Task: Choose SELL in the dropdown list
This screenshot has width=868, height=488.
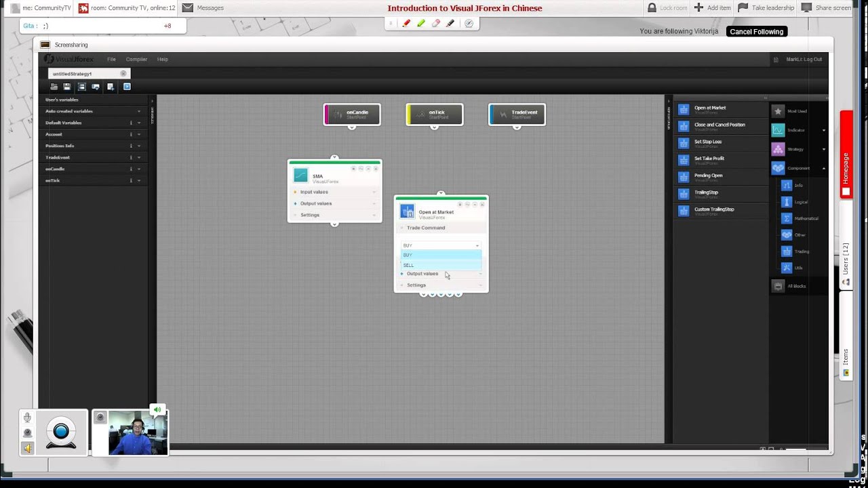Action: pos(441,265)
